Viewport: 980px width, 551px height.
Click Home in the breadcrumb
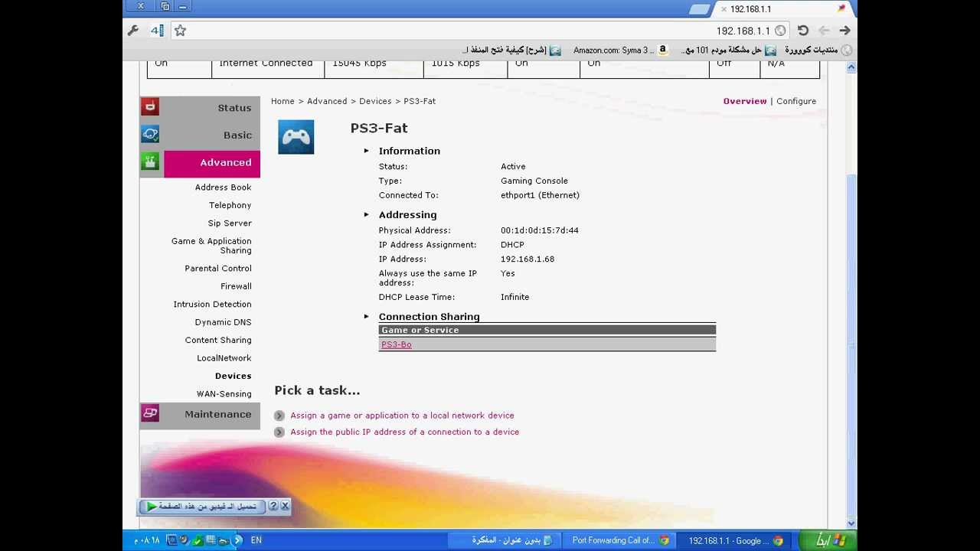(x=283, y=101)
